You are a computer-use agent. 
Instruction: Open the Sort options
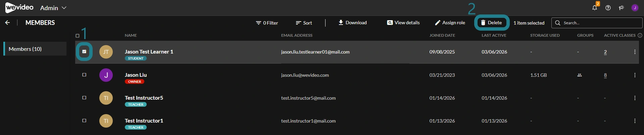(304, 23)
